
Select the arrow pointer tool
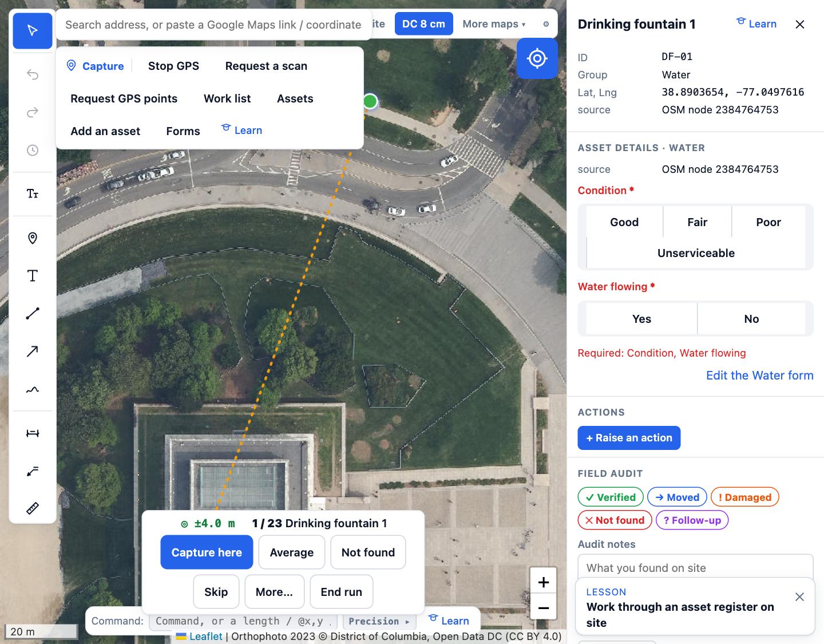33,30
